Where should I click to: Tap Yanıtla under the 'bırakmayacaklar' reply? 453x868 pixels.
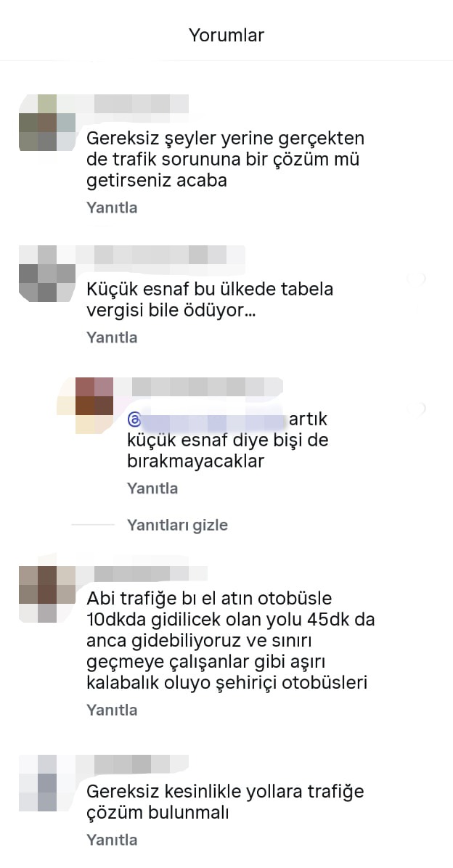[152, 488]
